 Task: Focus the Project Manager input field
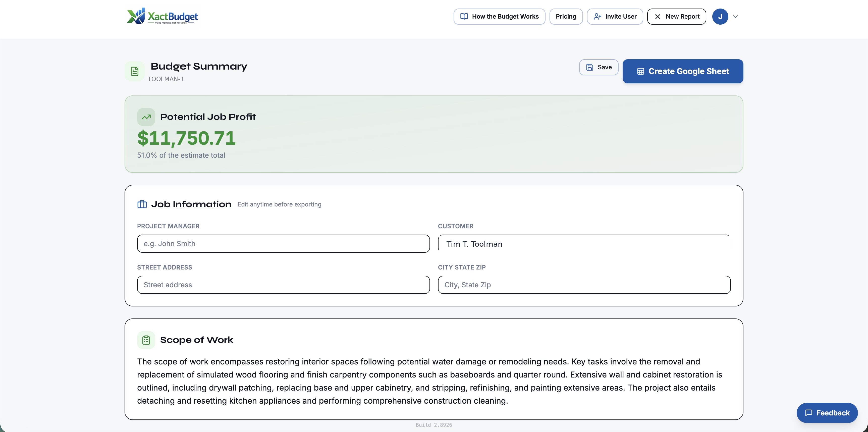283,244
